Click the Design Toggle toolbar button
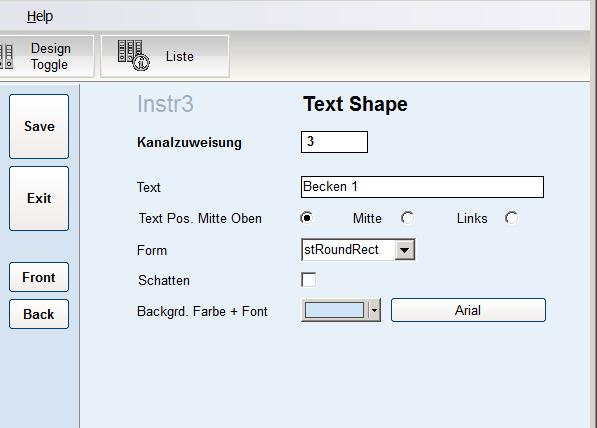597x428 pixels. [x=47, y=56]
